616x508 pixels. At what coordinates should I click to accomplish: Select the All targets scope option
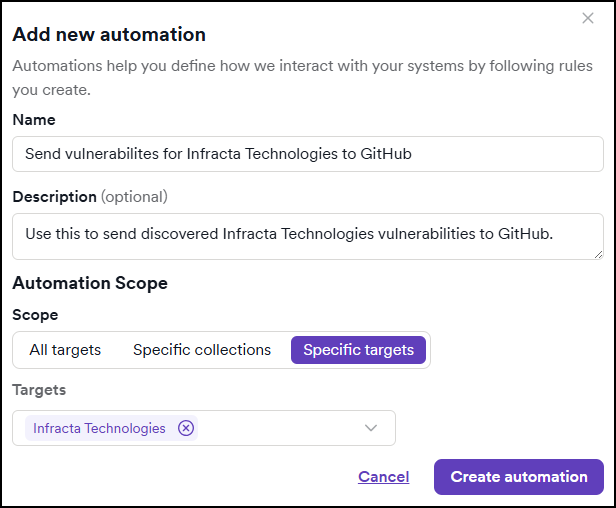[65, 350]
